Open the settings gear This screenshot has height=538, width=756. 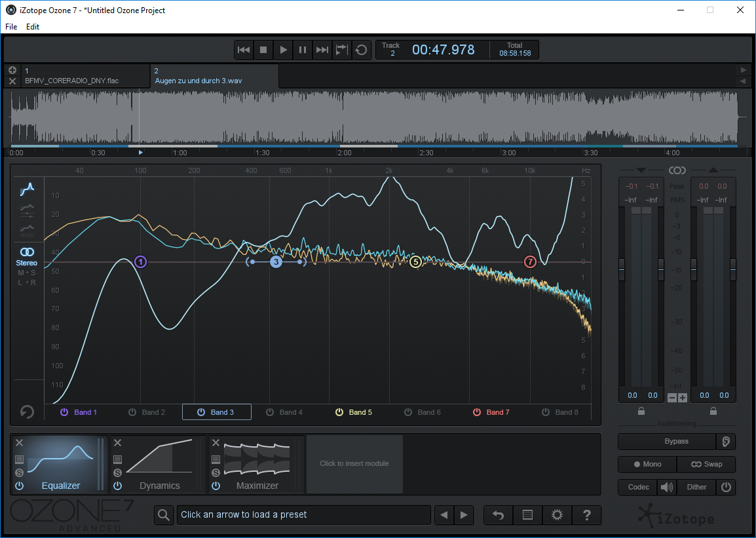click(557, 515)
